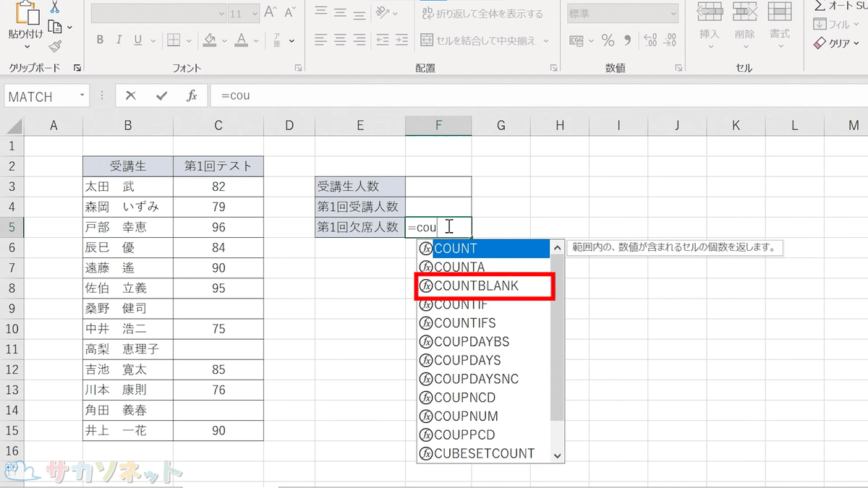Expand the Name Box MATCH dropdown arrow

tap(82, 95)
